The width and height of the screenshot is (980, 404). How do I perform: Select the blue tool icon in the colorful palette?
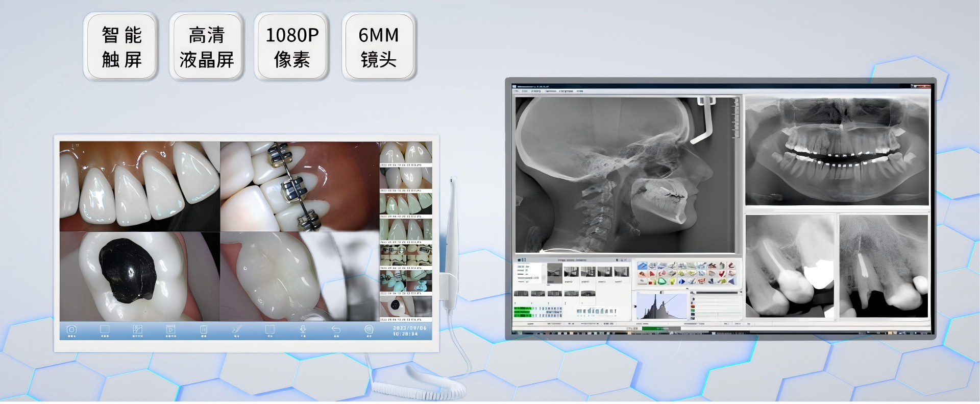(643, 266)
